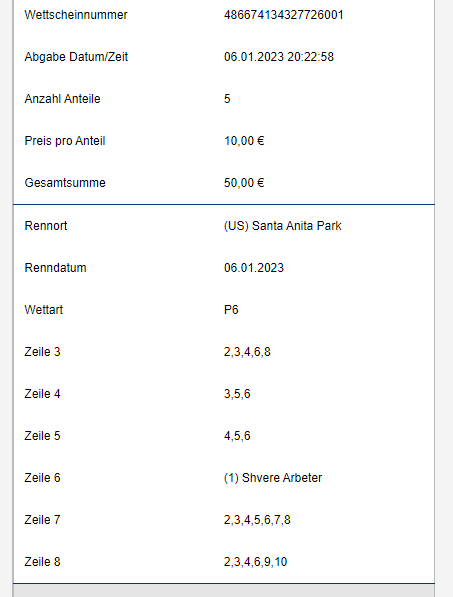
Task: Click the Gesamtsumme label
Action: (65, 183)
